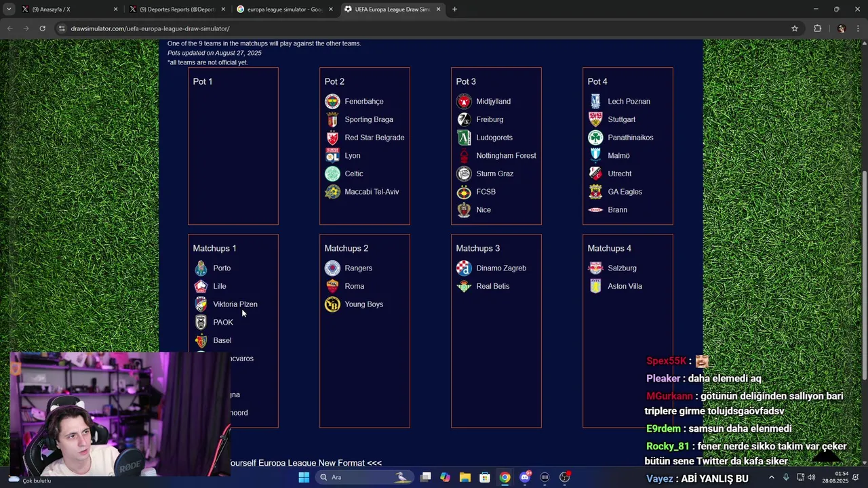Select the Viktoria Plzen team name

click(x=235, y=304)
